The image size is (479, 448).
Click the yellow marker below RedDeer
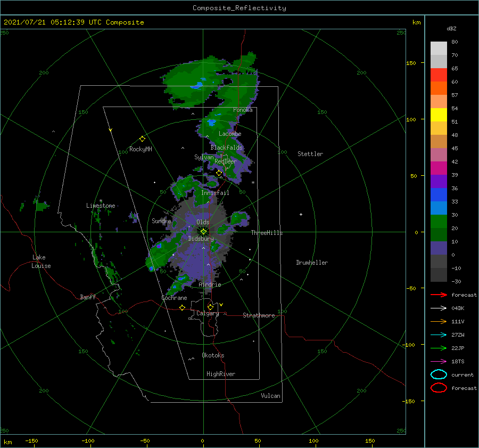219,173
